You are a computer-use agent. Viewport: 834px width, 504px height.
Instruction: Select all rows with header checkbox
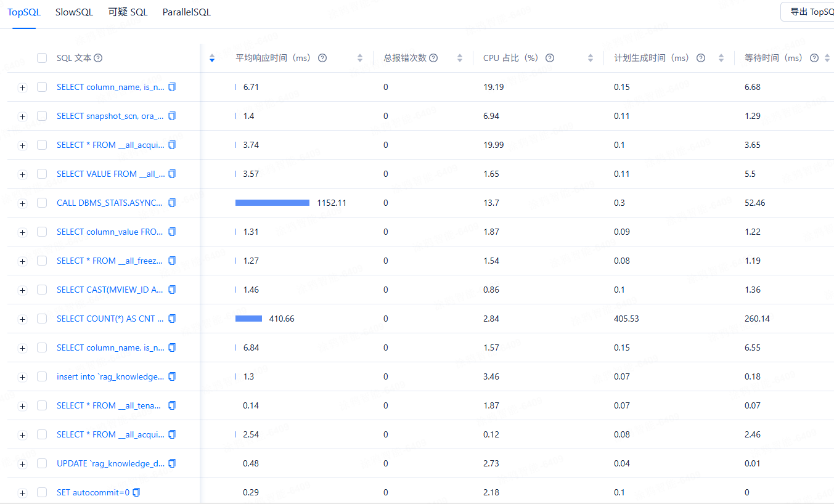42,58
